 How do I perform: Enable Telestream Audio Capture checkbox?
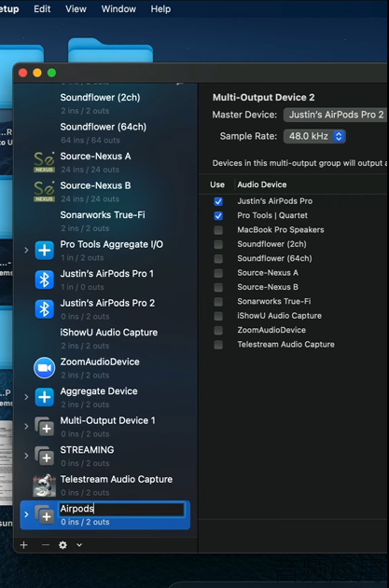coord(218,344)
